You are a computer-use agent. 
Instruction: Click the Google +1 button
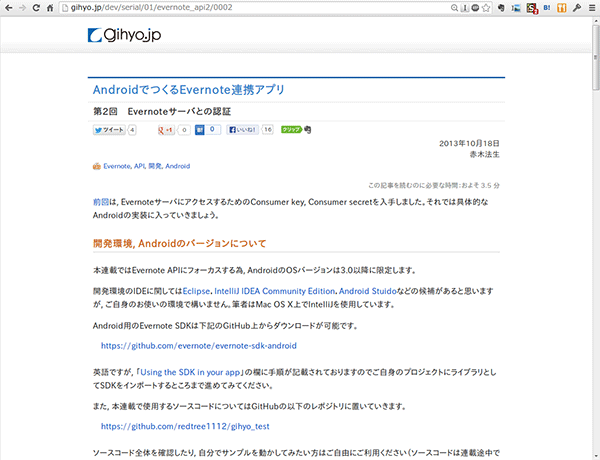point(166,130)
